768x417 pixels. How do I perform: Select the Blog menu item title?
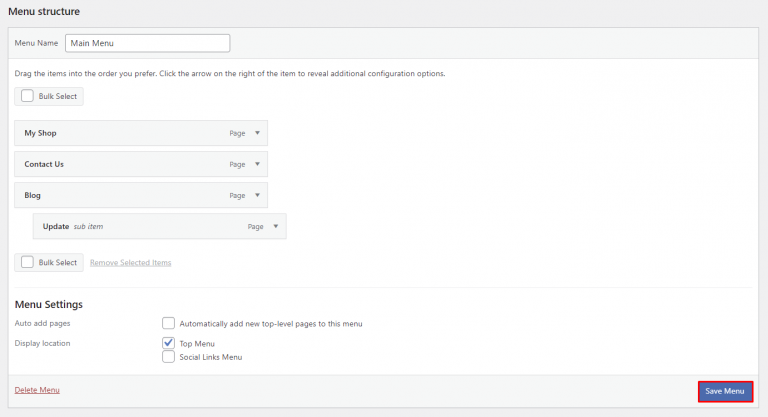(x=32, y=195)
